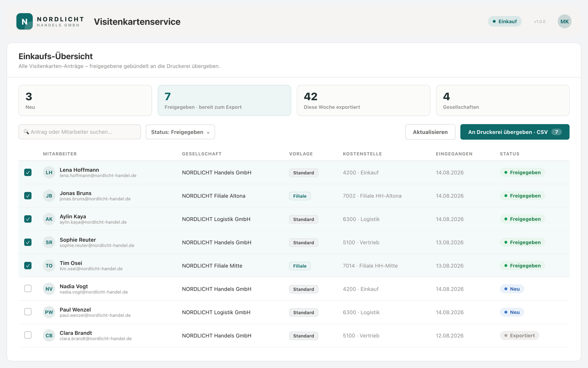Click the search magnifier icon
Screen dimensions: 588x368
(x=26, y=132)
